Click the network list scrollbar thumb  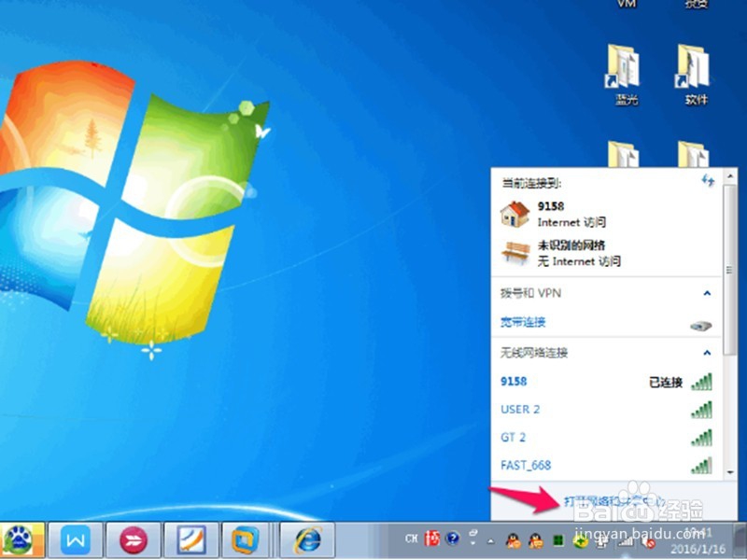point(730,270)
